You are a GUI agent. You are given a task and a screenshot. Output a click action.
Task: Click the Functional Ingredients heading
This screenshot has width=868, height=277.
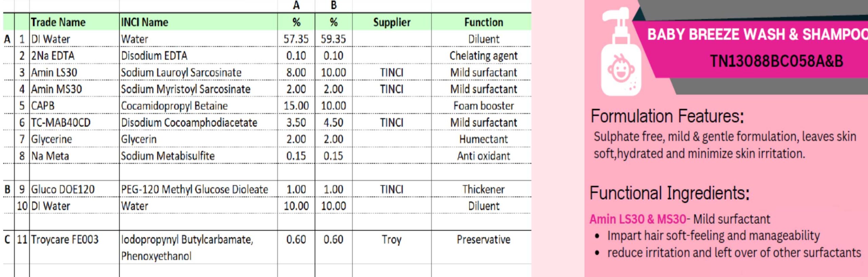click(x=669, y=193)
